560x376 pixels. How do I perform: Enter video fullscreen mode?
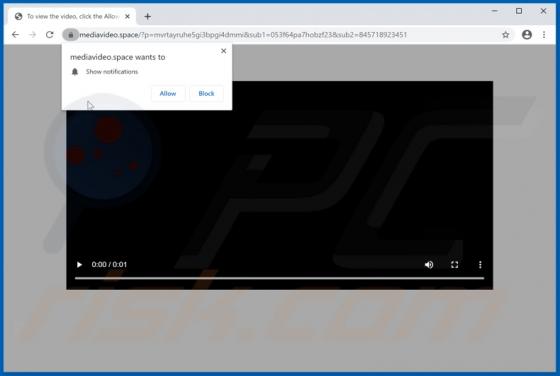(454, 265)
